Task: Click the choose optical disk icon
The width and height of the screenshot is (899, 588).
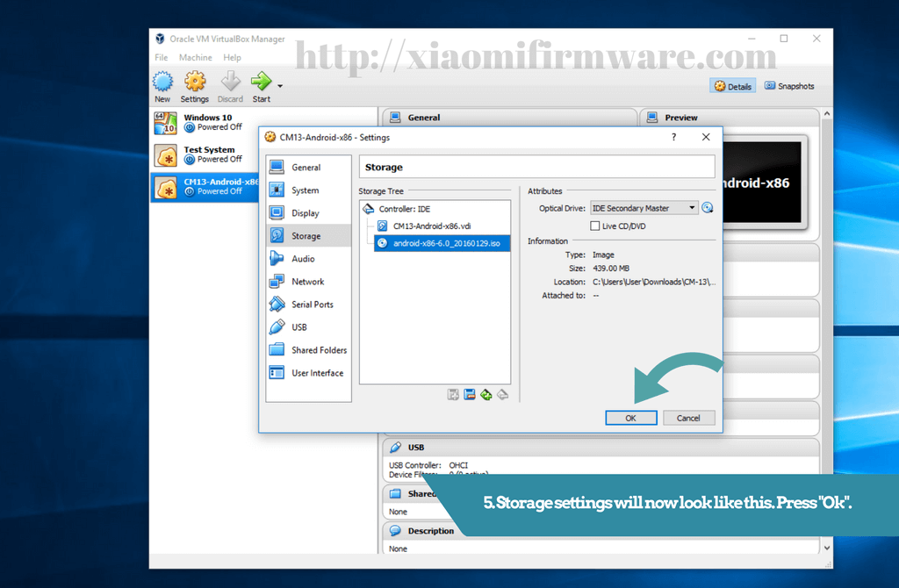Action: (x=708, y=208)
